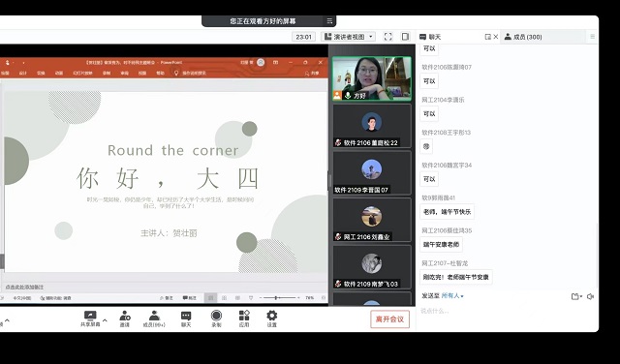Open menu icon on the screen sharing banner

329,21
